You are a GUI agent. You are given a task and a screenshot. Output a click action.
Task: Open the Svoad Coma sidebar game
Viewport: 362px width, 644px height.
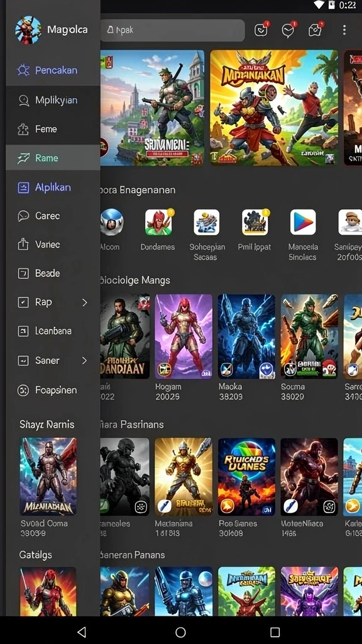point(48,477)
